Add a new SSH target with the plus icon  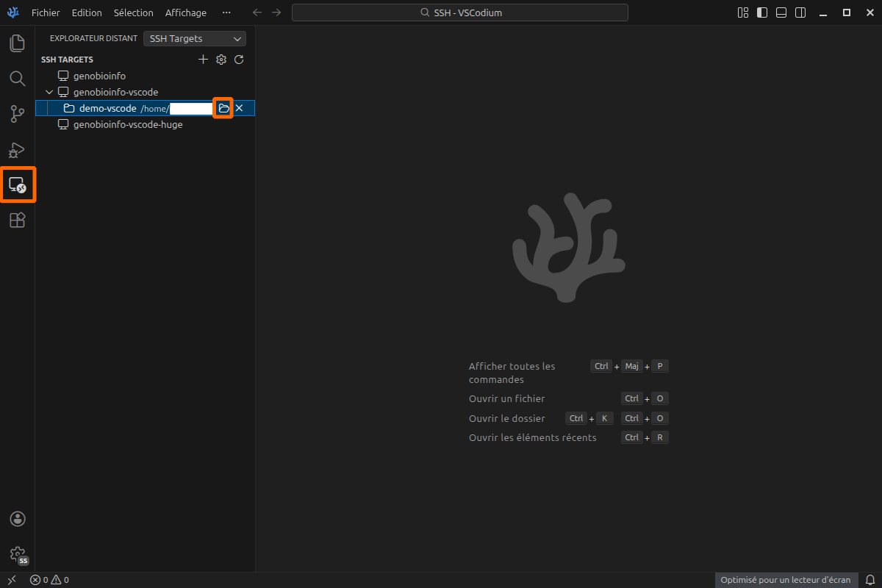coord(204,60)
